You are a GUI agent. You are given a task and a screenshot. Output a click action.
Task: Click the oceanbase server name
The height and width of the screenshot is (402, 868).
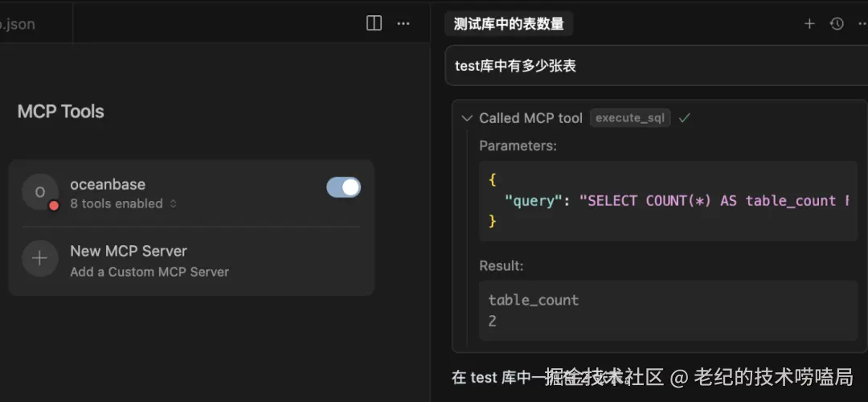tap(108, 184)
